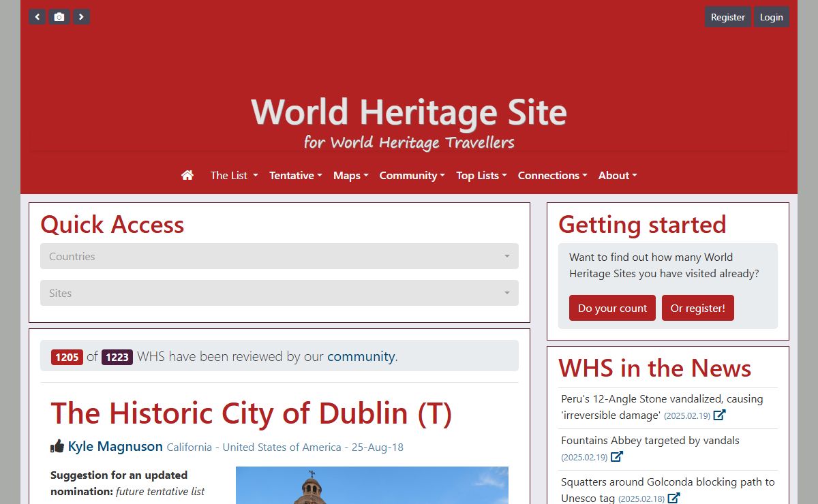Open The Historic City of Dublin (T) review
818x504 pixels.
pyautogui.click(x=252, y=413)
